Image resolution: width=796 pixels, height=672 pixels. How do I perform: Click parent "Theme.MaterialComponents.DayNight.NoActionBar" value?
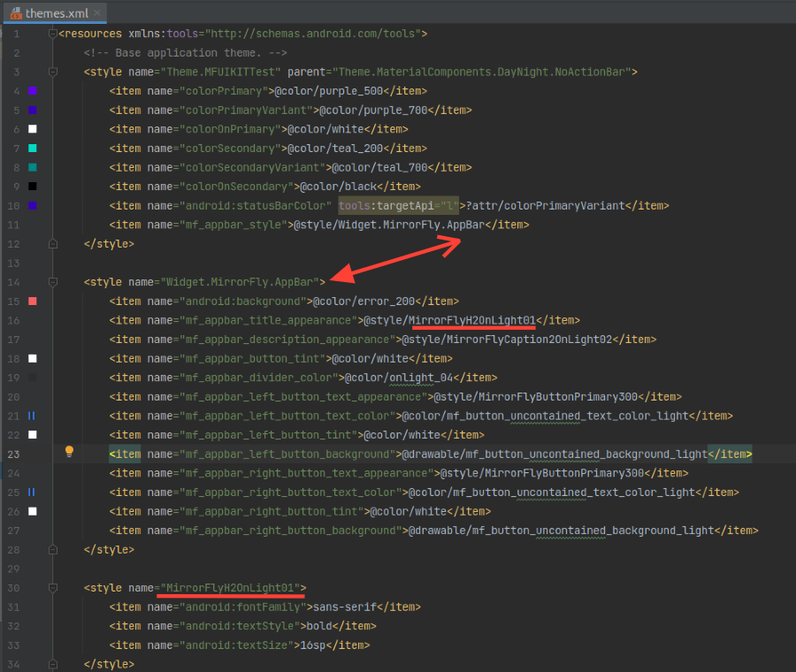coord(482,73)
